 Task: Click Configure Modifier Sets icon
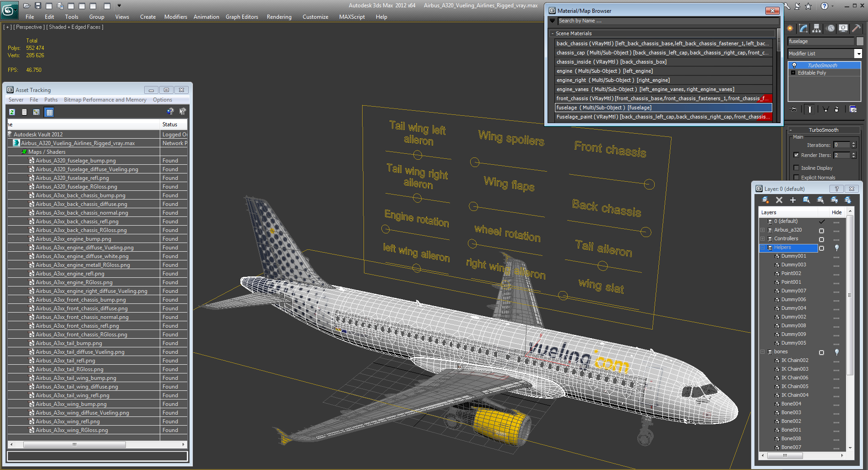pyautogui.click(x=853, y=109)
